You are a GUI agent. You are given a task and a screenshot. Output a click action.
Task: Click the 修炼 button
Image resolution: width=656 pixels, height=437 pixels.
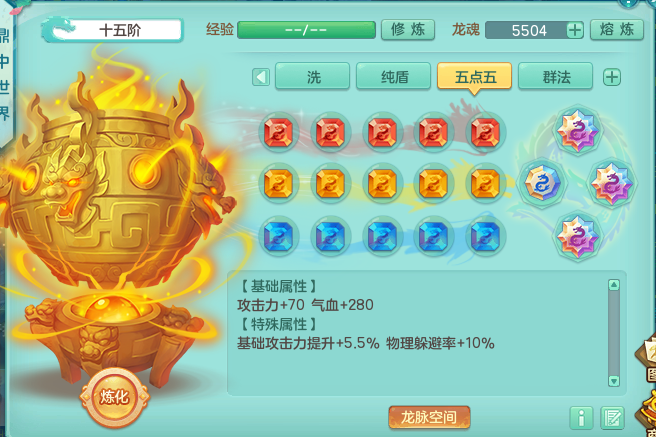[x=408, y=30]
